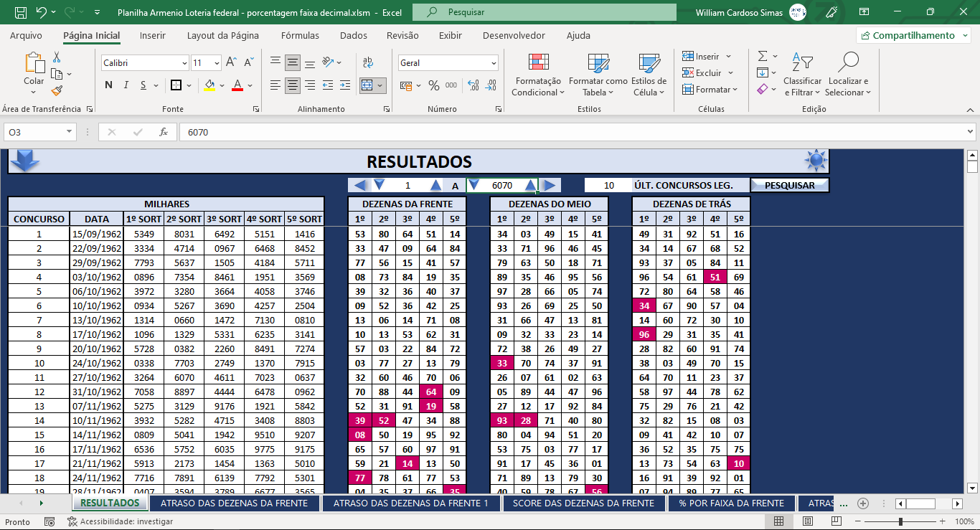Apply thousands separator (000) style
The height and width of the screenshot is (530, 980).
451,85
